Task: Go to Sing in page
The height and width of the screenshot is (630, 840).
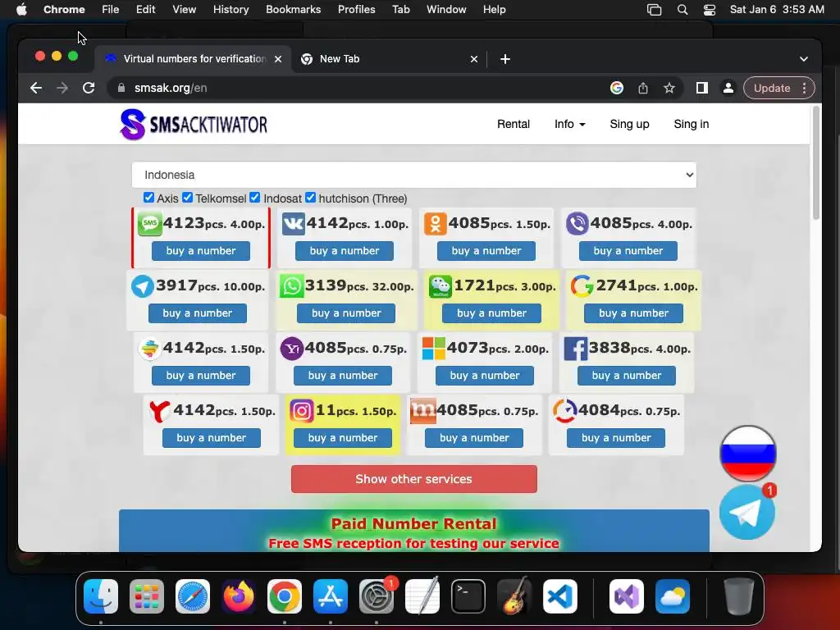Action: point(691,125)
